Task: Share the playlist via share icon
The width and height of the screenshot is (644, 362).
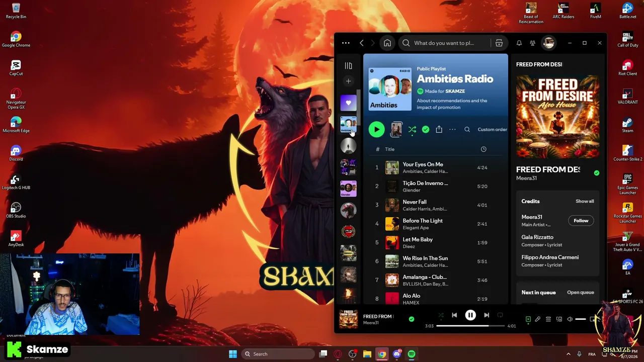Action: coord(439,130)
